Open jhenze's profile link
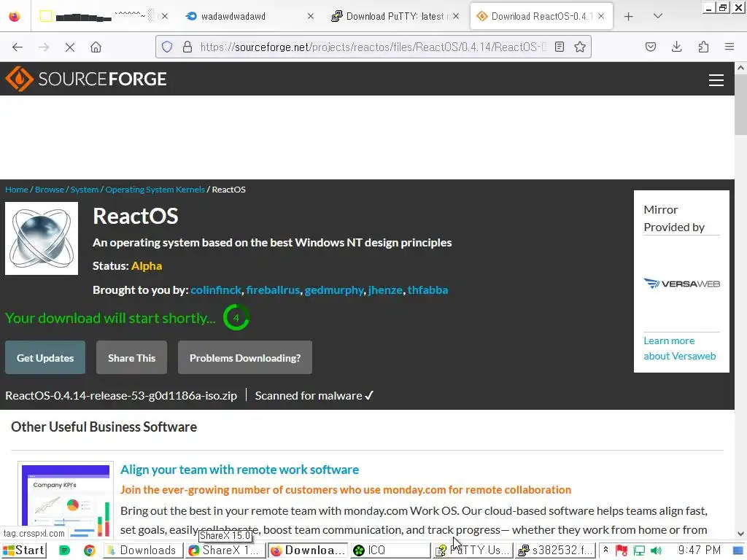The height and width of the screenshot is (560, 747). (x=385, y=290)
